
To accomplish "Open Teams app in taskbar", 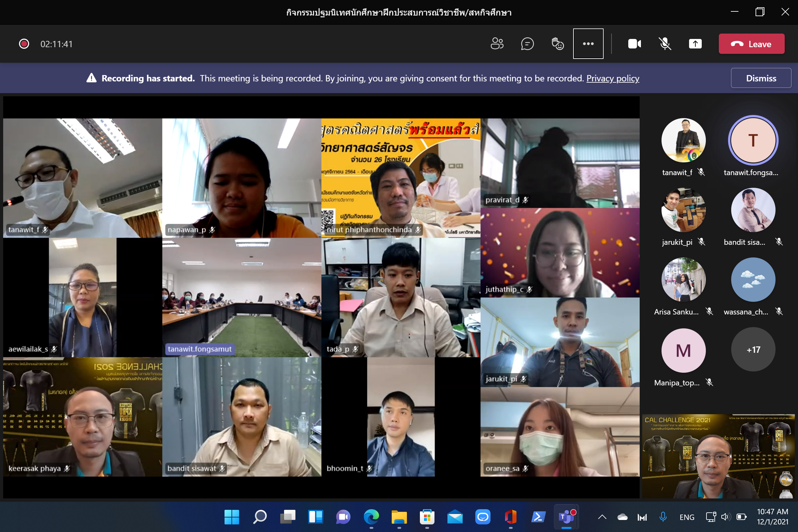I will [566, 517].
